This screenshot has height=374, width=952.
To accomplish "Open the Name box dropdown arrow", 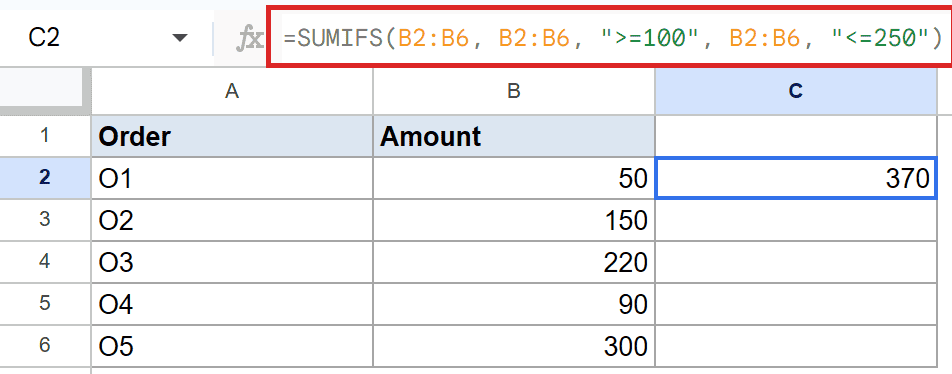I will coord(180,38).
